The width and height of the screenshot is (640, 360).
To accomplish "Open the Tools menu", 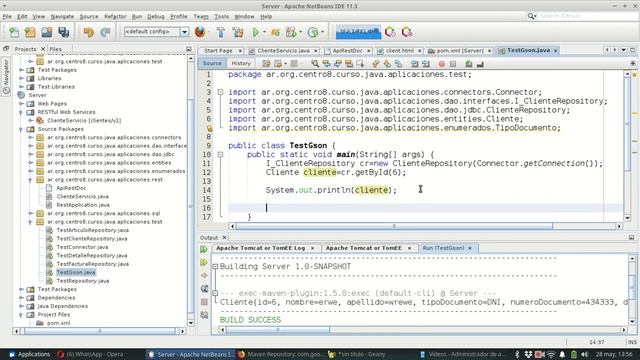I will (221, 16).
